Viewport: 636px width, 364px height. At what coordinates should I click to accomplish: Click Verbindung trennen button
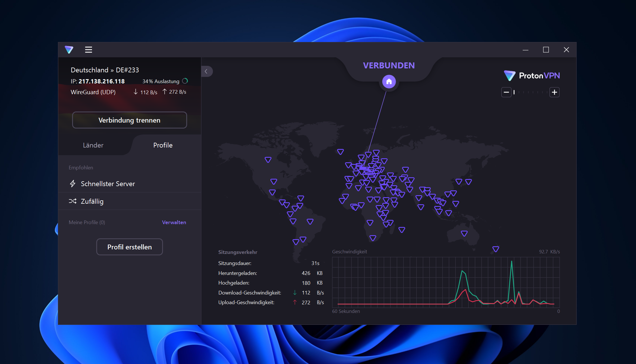coord(129,120)
